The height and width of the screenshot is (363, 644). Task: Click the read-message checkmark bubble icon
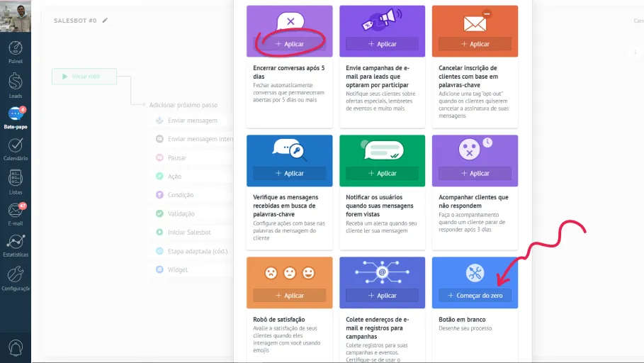tap(382, 150)
